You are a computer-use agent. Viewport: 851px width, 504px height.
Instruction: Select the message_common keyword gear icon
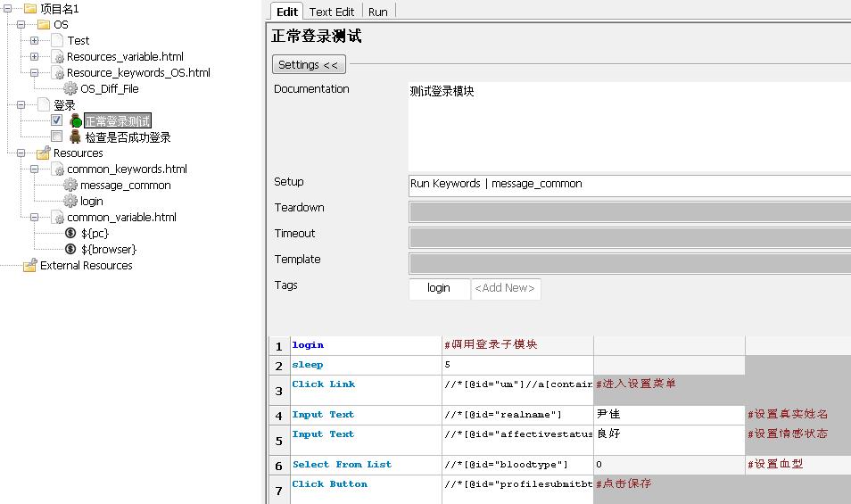pos(70,186)
